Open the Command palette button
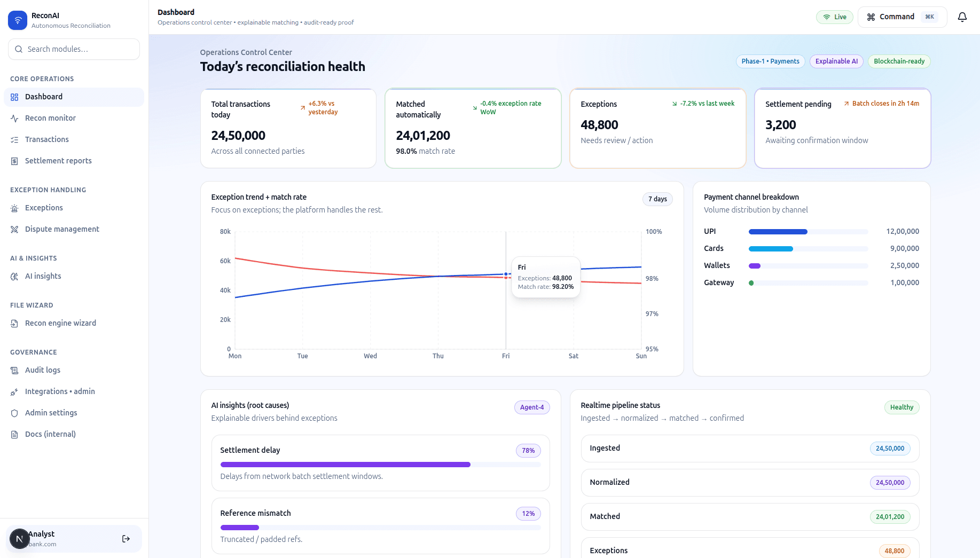Viewport: 980px width, 558px height. (902, 17)
